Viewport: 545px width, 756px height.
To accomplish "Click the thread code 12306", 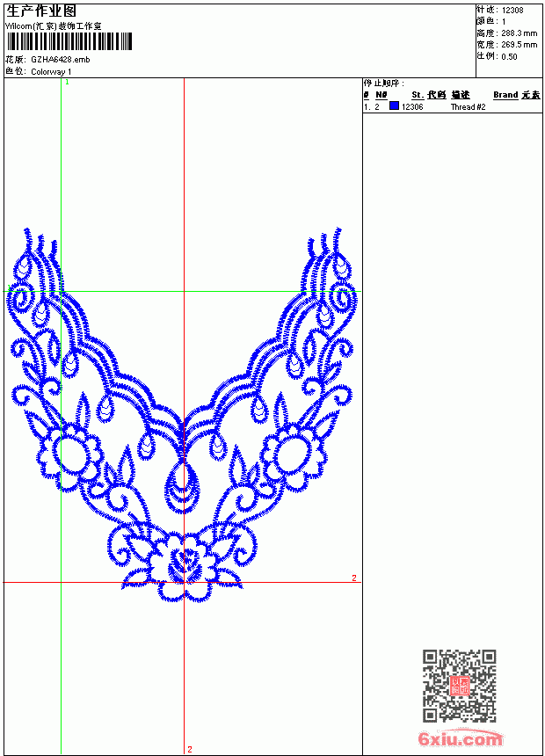I will point(412,107).
